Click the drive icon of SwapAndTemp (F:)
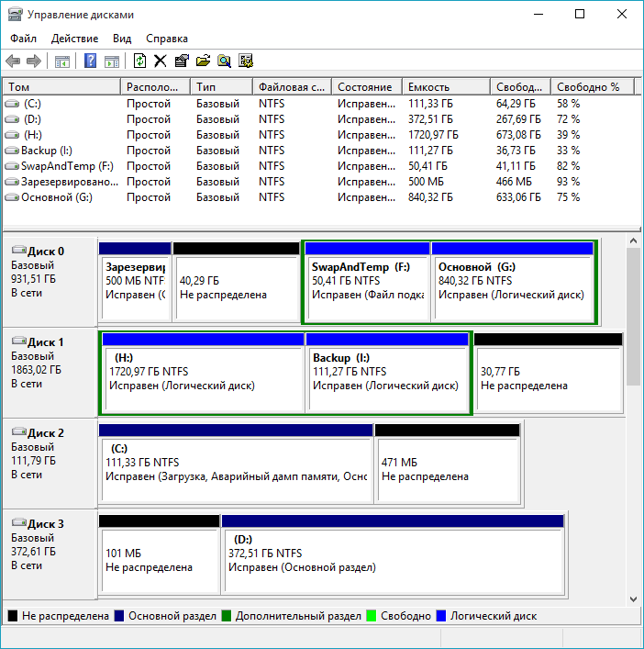 (x=12, y=166)
